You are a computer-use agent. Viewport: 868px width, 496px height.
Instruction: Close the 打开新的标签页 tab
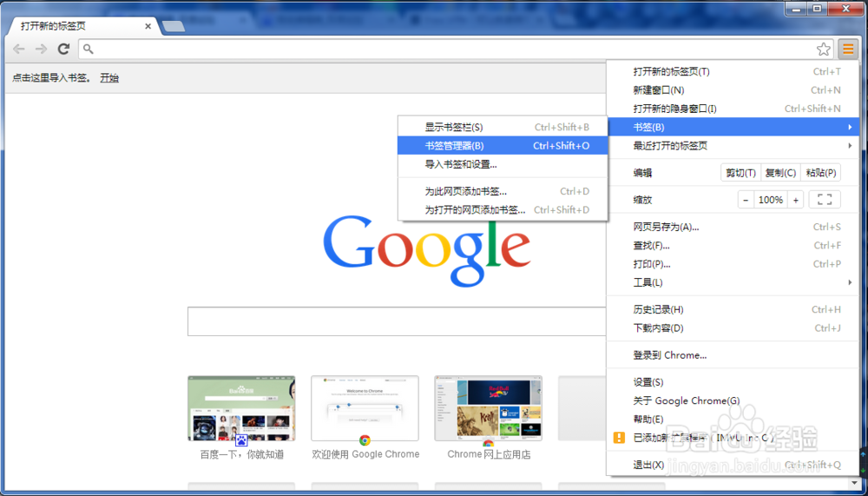148,26
